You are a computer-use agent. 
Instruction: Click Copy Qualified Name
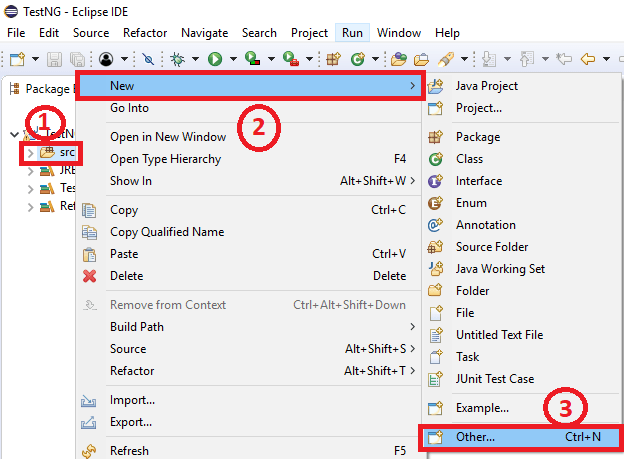(248, 232)
